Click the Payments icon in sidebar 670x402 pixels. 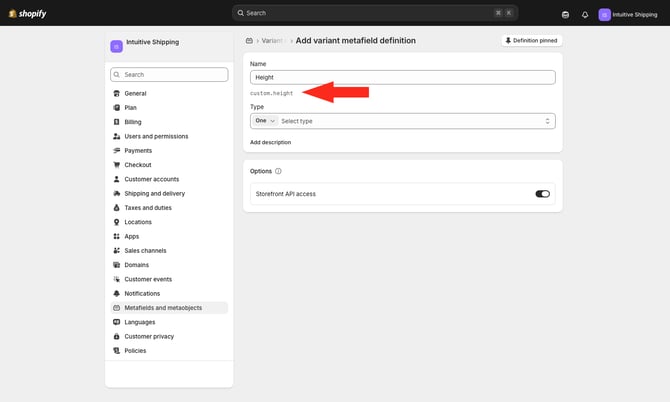(116, 150)
